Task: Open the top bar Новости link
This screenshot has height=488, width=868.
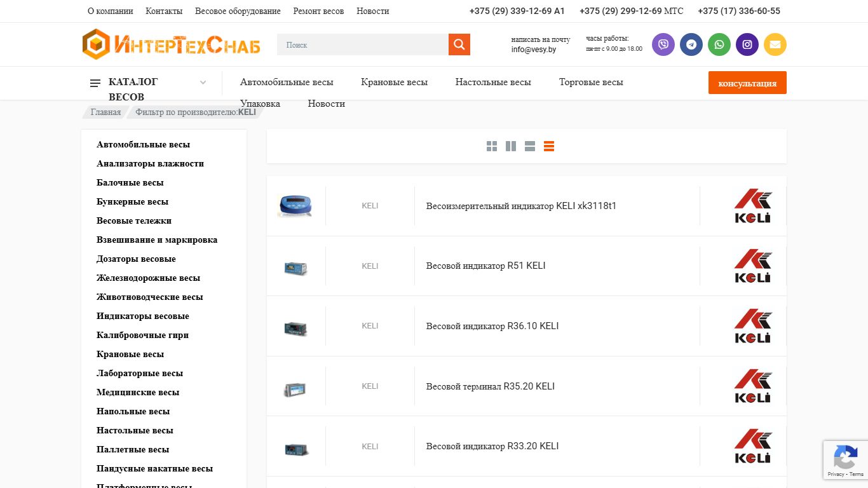Action: point(373,11)
